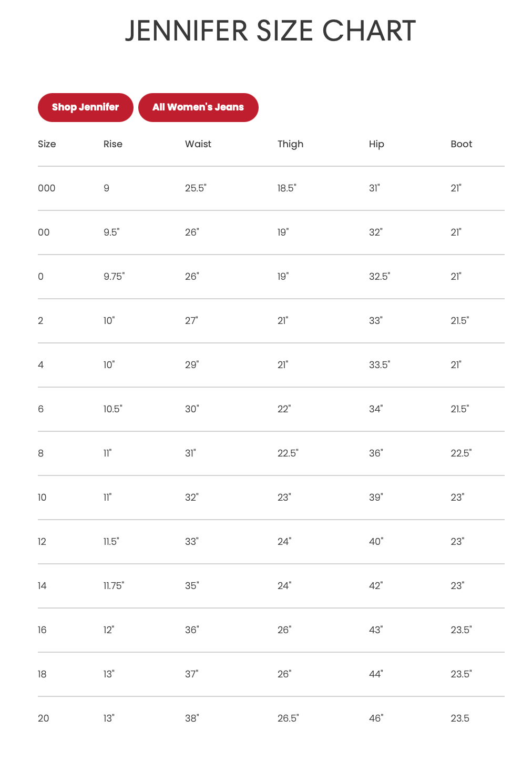This screenshot has height=770, width=532.
Task: Select the Rise column header
Action: 113,144
